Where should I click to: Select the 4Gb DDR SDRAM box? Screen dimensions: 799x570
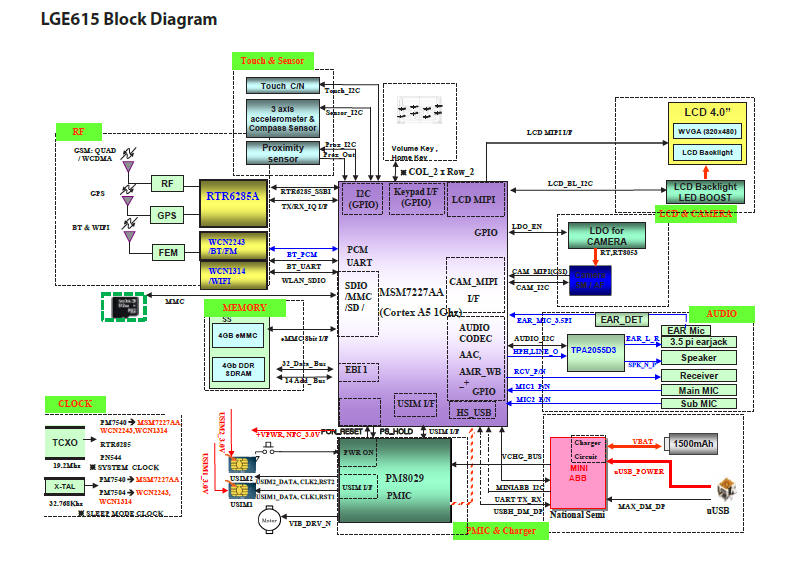[238, 369]
